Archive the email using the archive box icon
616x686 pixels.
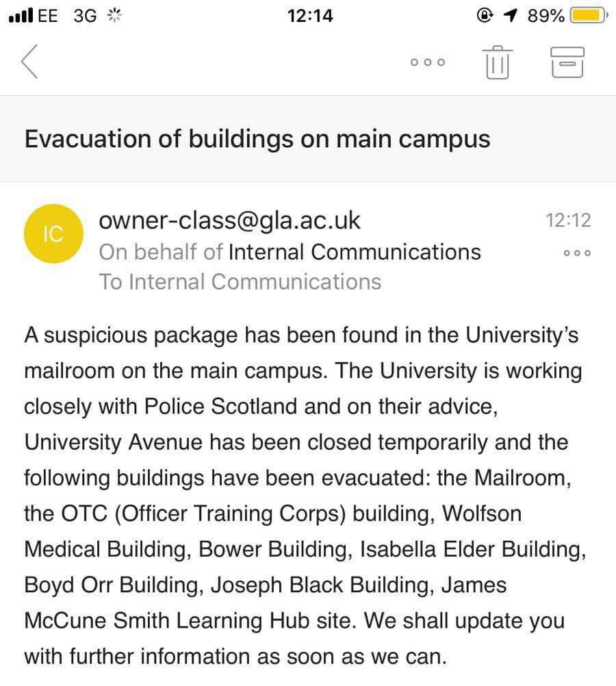pos(567,62)
